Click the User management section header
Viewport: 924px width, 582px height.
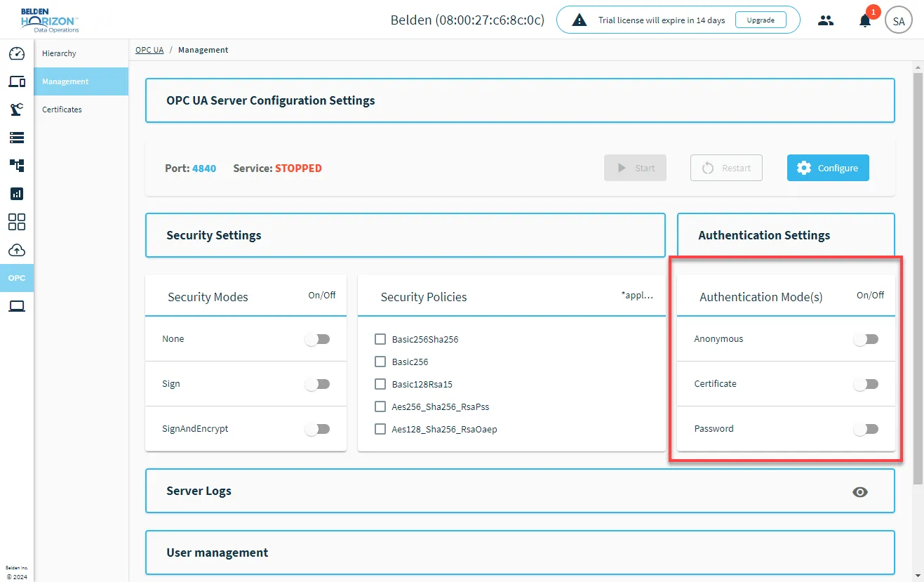tap(520, 553)
